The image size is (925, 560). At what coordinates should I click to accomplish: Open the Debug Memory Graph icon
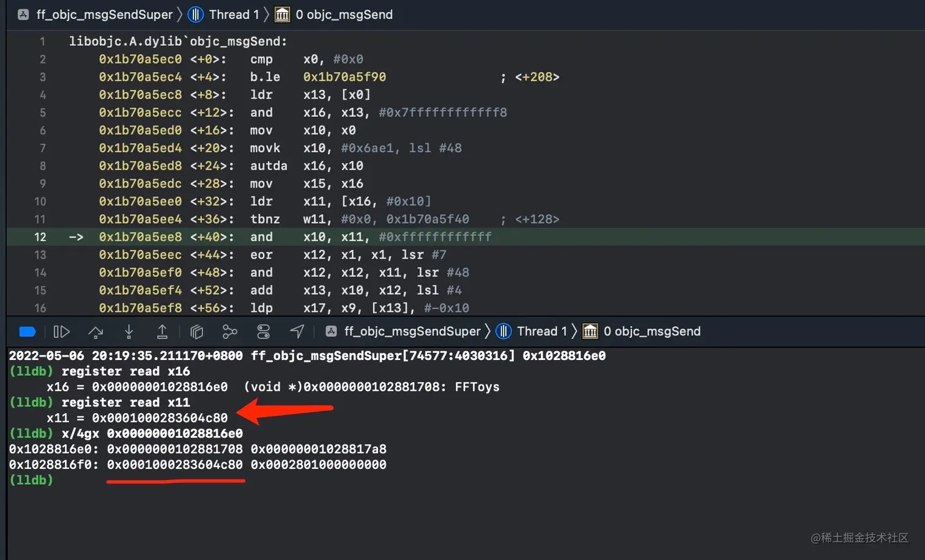[x=230, y=331]
